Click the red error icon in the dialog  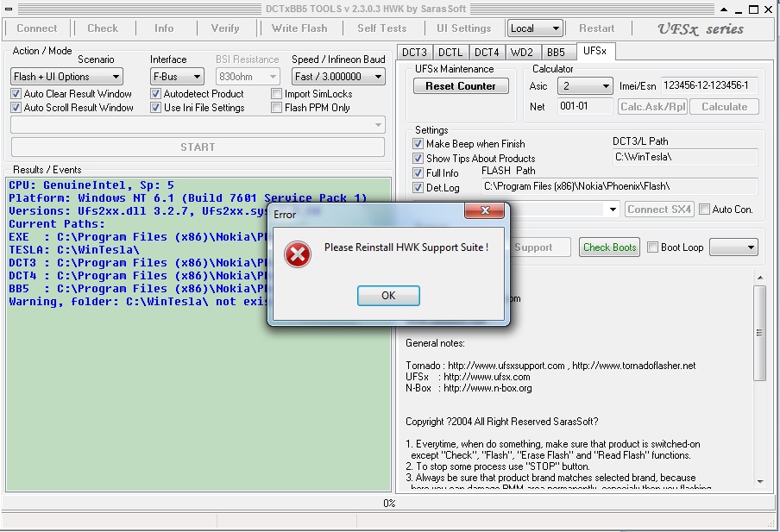[x=298, y=254]
